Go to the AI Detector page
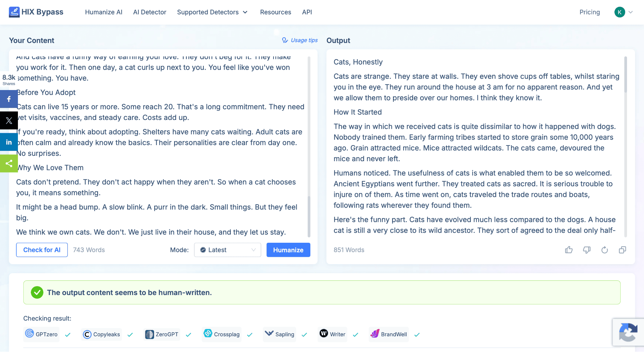This screenshot has width=644, height=352. 150,12
